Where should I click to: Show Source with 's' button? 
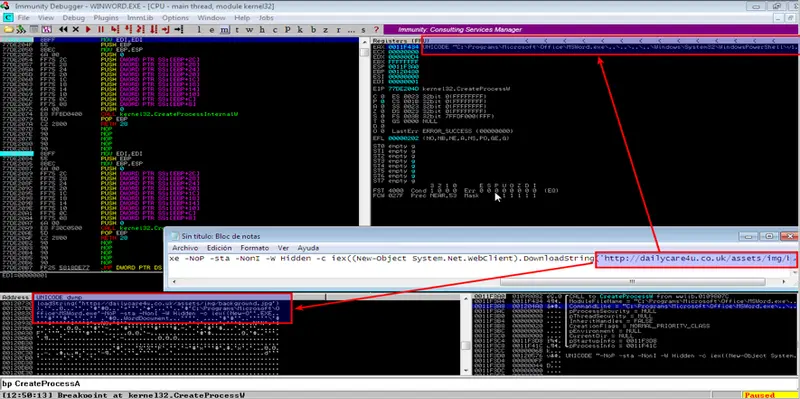pyautogui.click(x=363, y=30)
